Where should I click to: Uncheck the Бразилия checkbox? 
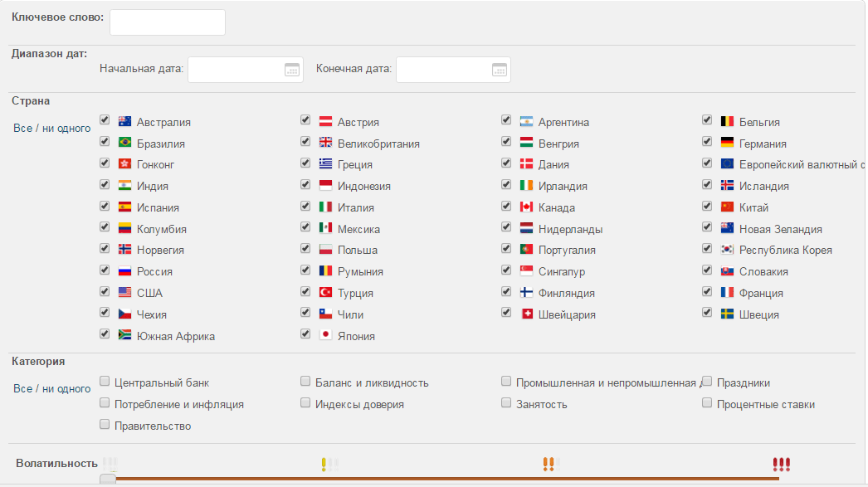click(105, 141)
